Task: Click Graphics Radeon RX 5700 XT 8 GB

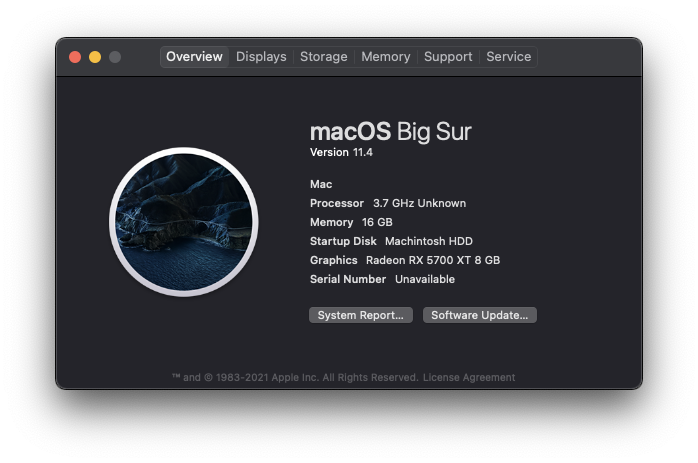Action: coord(405,260)
